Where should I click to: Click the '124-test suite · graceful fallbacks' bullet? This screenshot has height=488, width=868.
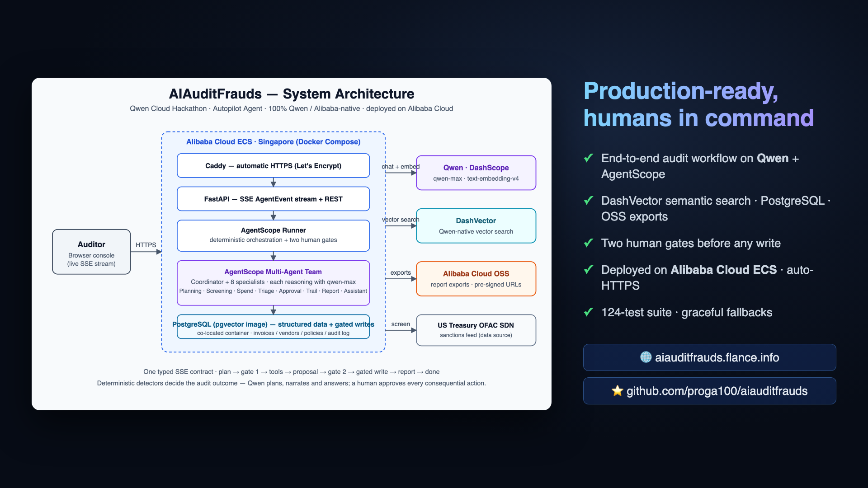[687, 312]
